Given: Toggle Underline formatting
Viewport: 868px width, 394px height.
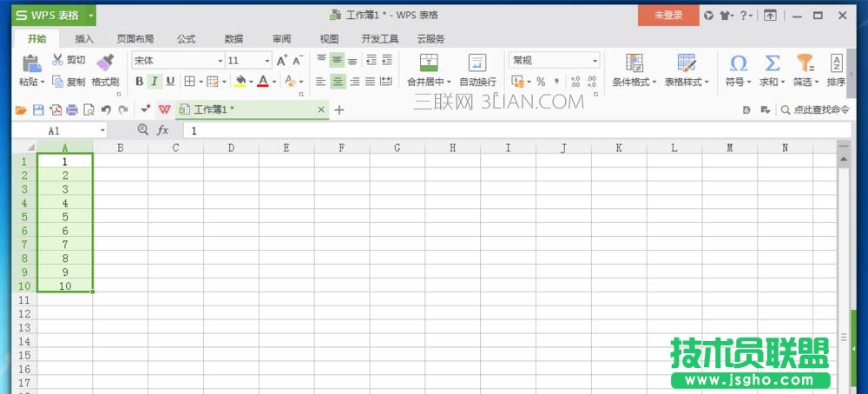Looking at the screenshot, I should click(170, 82).
